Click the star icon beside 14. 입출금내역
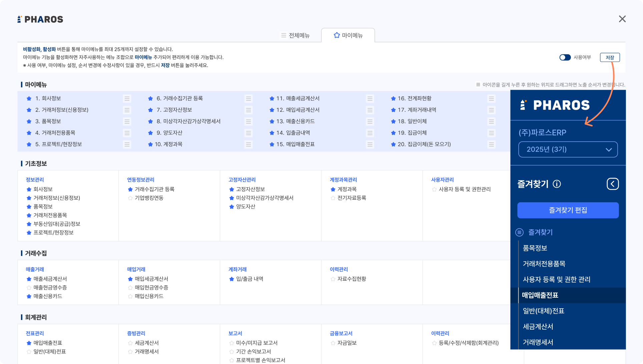Screen dimensions: 643x364 click(x=272, y=133)
